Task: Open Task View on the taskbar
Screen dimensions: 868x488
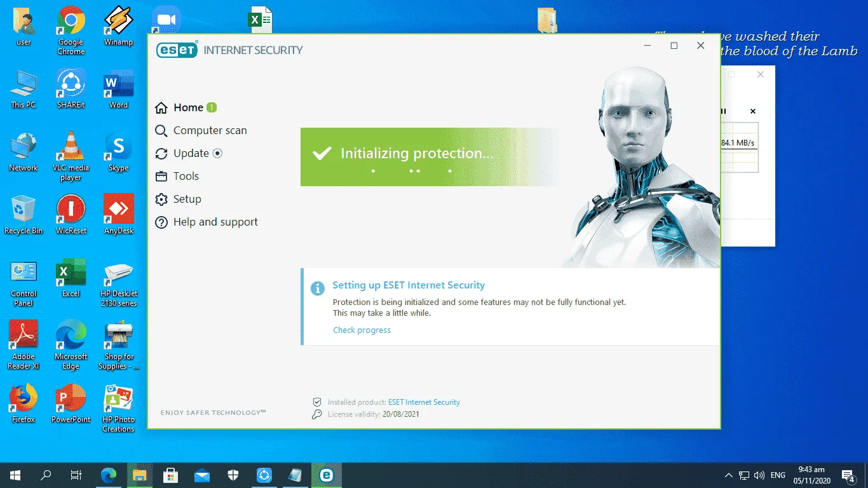Action: (x=76, y=475)
